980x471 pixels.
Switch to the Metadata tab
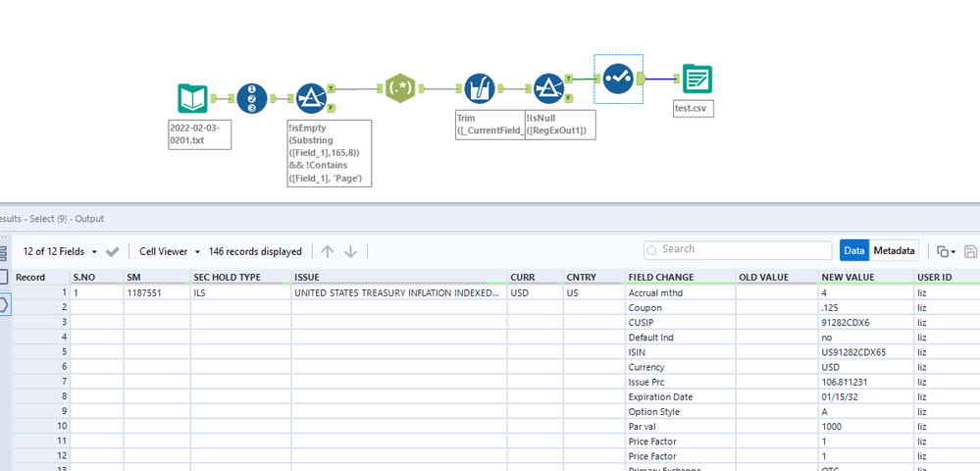(894, 251)
